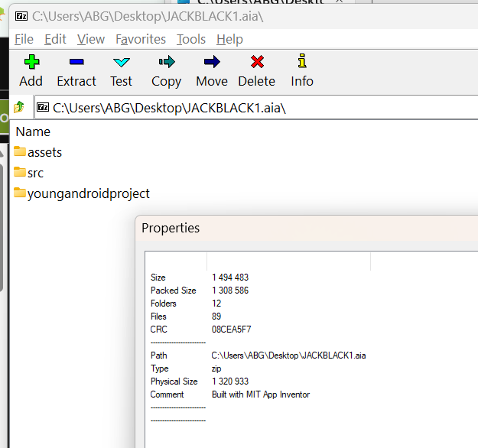Choose the Move blue arrow icon
This screenshot has width=478, height=448.
(212, 62)
